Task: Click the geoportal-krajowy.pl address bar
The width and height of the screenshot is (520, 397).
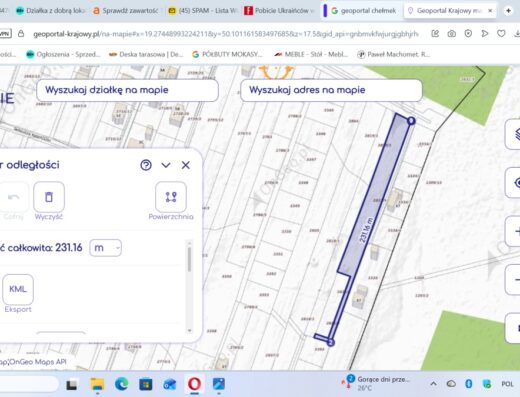Action: pyautogui.click(x=225, y=34)
